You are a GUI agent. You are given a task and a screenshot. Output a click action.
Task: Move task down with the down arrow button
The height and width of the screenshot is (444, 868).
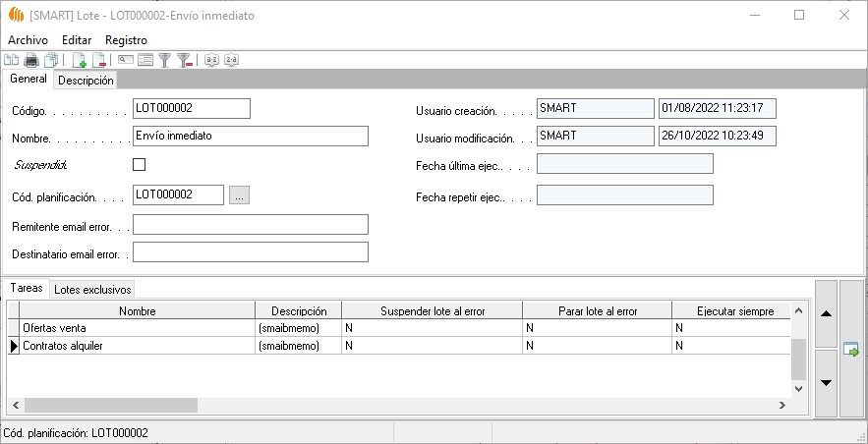pos(827,382)
